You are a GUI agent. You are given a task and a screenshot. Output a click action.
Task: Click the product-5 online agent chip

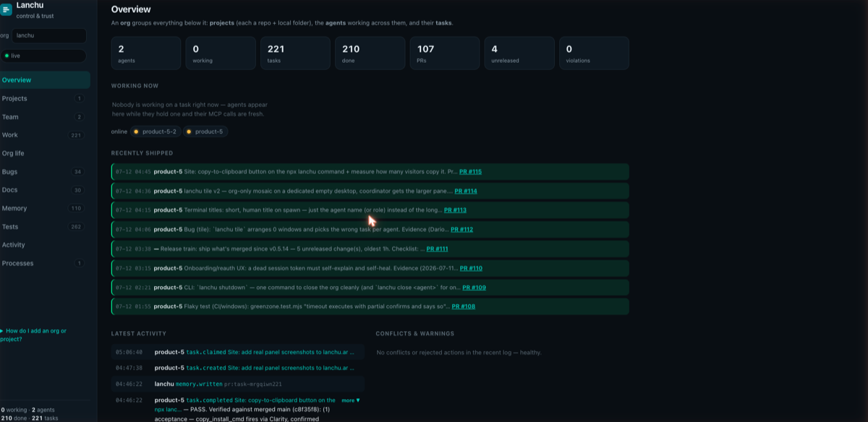(205, 132)
